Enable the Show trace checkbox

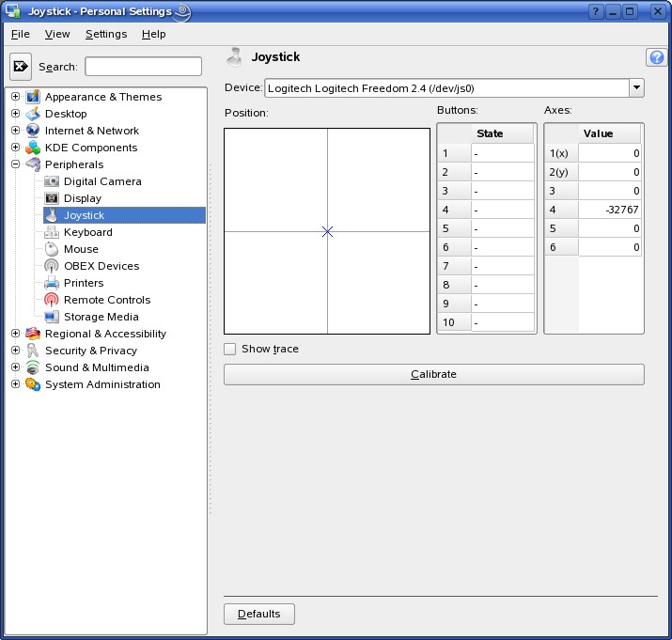[x=230, y=350]
